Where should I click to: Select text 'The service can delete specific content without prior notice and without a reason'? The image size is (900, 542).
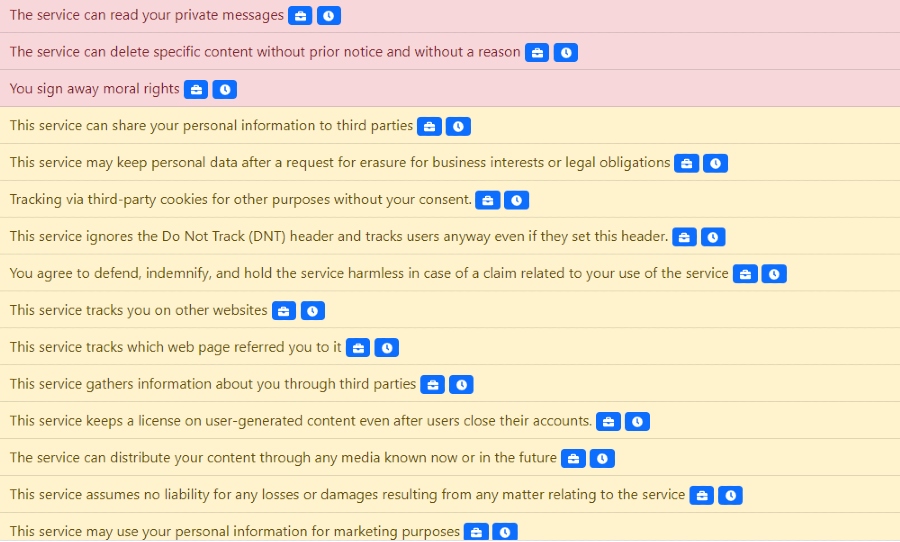[x=265, y=52]
